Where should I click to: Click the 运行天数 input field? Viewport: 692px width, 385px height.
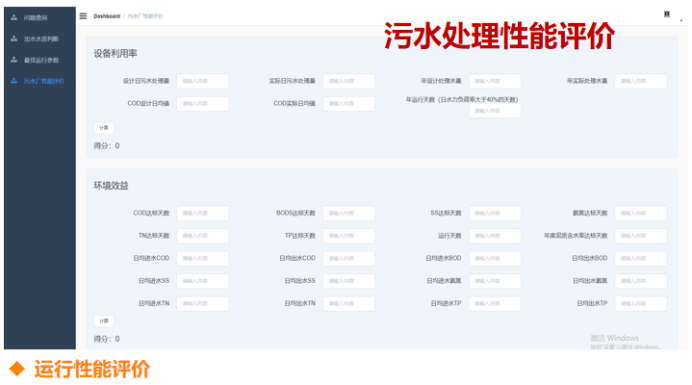coord(495,236)
